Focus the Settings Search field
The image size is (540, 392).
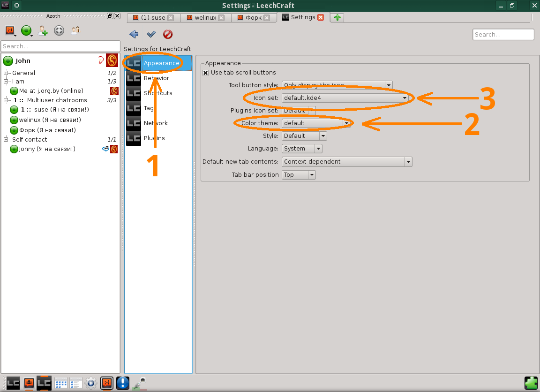(x=503, y=34)
